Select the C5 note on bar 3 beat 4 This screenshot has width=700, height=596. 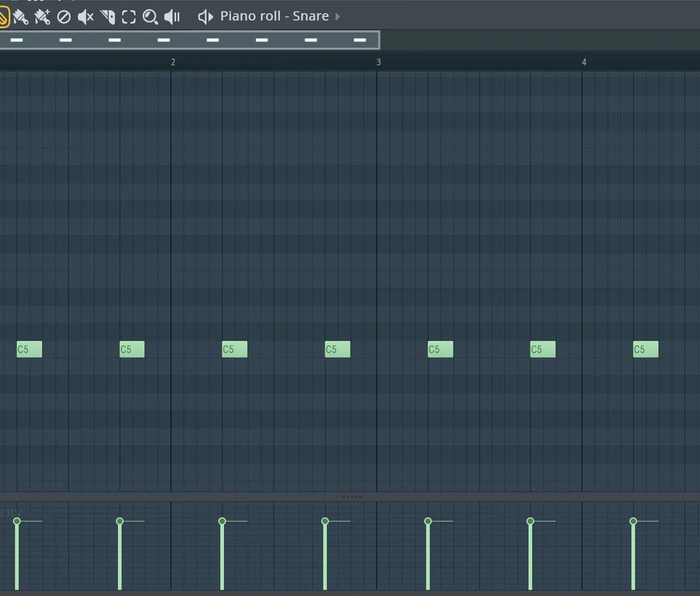point(542,349)
